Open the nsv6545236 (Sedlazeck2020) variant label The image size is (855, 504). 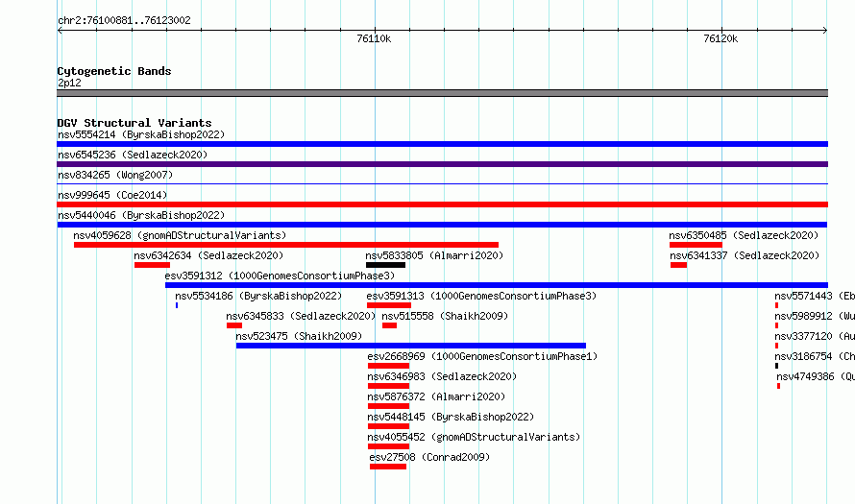point(133,155)
